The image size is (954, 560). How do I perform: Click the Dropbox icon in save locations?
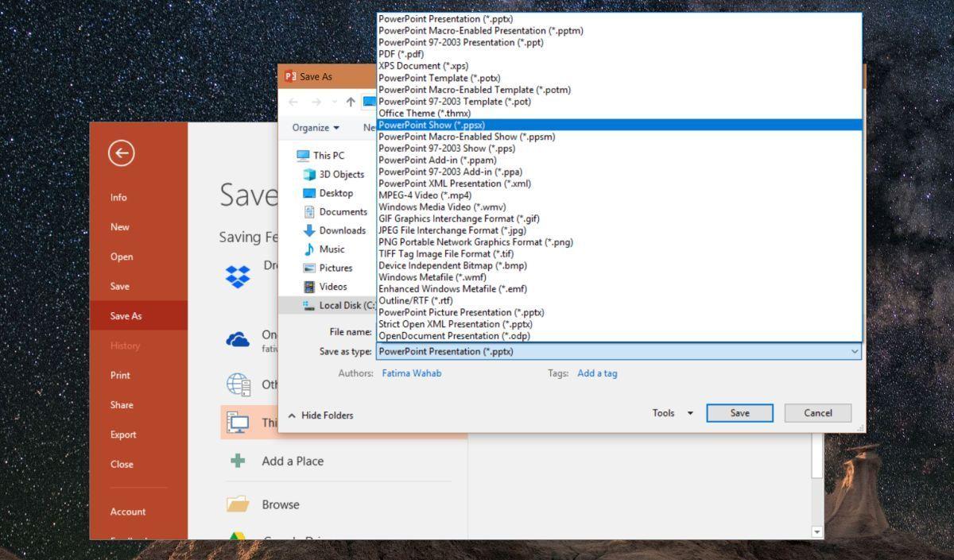click(x=238, y=276)
